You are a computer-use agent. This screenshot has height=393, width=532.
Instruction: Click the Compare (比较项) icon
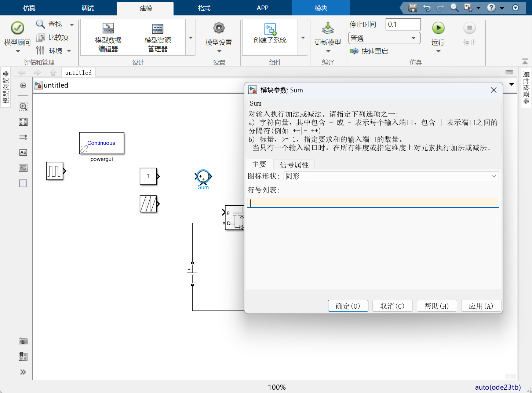[40, 37]
